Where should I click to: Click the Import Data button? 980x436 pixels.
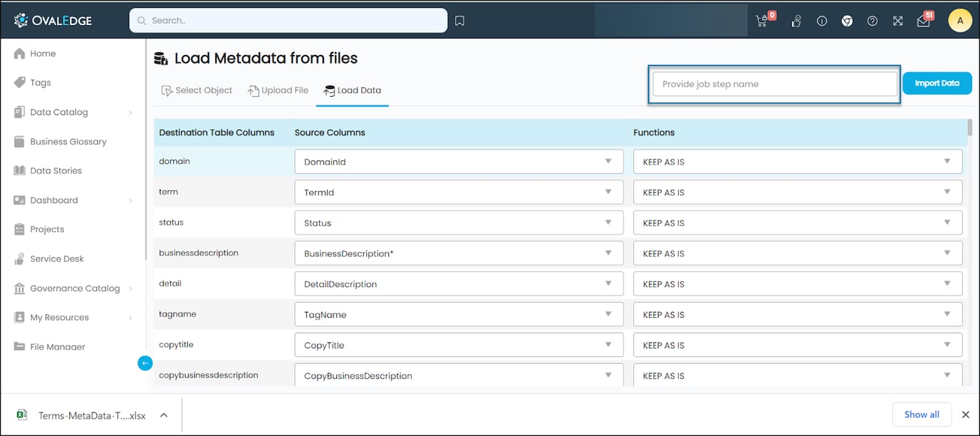click(x=937, y=83)
